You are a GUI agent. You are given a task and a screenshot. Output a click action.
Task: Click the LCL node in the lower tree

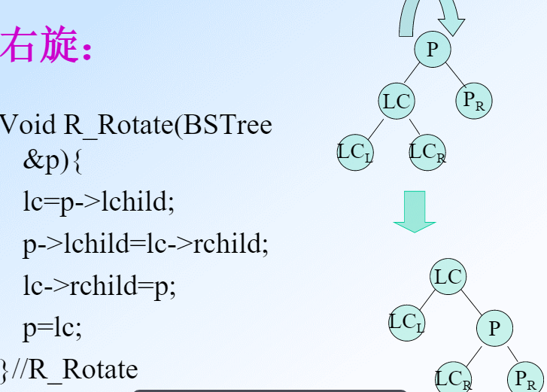click(406, 323)
